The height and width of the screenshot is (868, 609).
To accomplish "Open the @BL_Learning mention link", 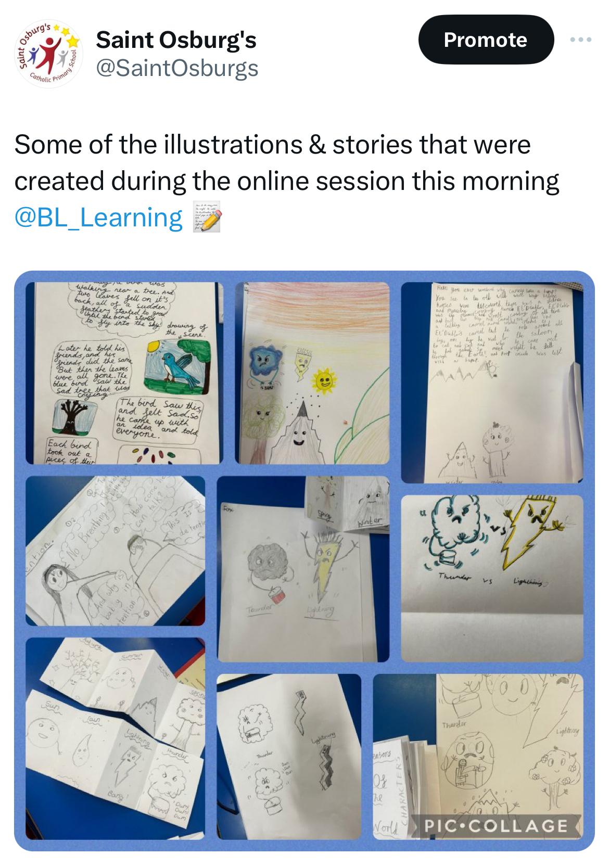I will point(98,217).
